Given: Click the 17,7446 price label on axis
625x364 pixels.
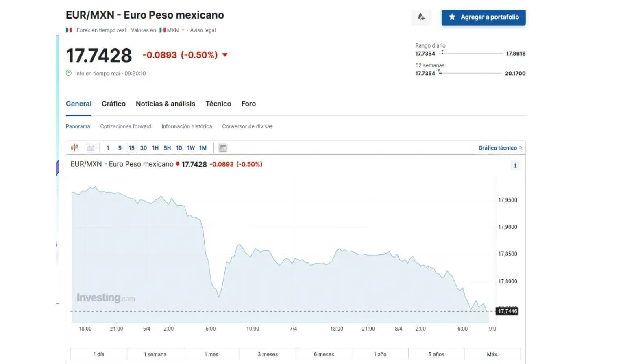Looking at the screenshot, I should click(x=507, y=311).
